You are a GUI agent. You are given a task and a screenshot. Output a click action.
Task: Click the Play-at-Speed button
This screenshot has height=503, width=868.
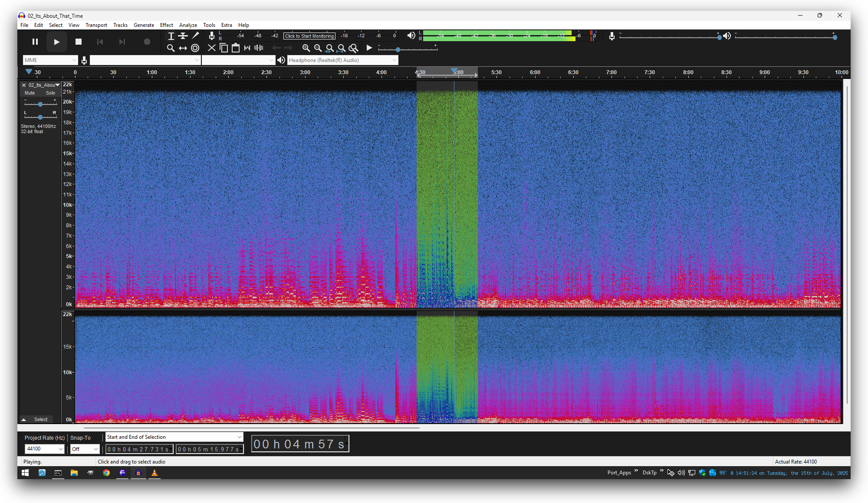click(369, 48)
